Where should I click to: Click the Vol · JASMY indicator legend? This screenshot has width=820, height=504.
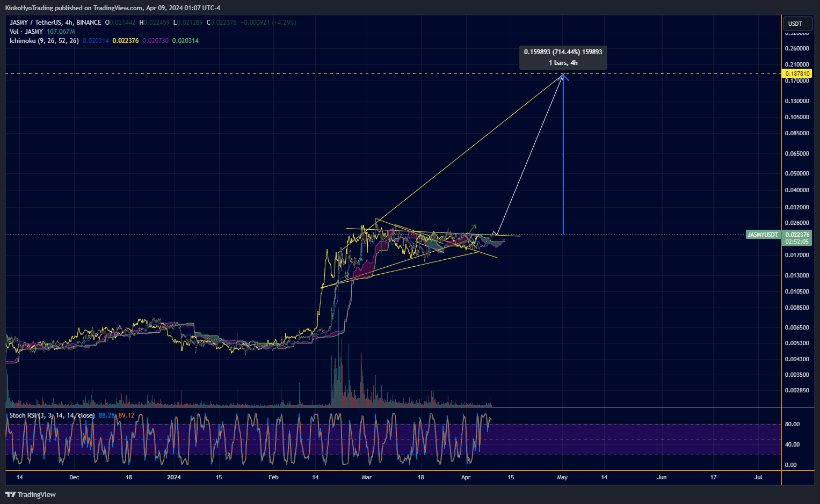coord(26,32)
